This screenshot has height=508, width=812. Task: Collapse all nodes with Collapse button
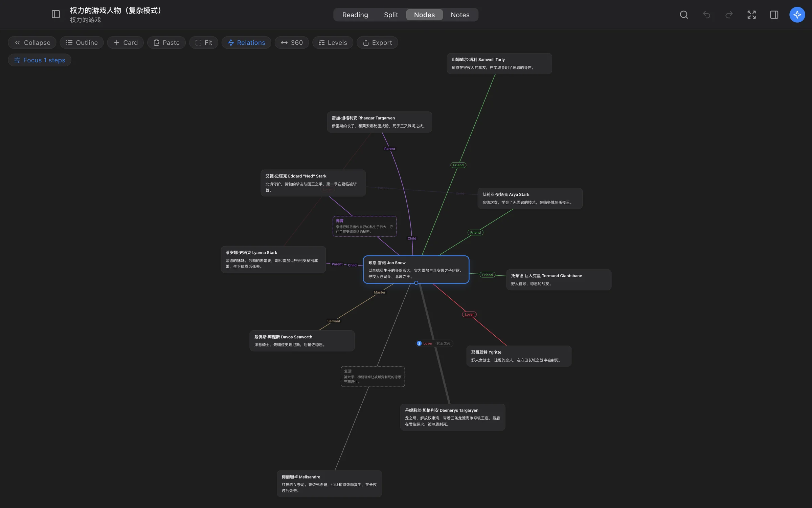point(32,43)
